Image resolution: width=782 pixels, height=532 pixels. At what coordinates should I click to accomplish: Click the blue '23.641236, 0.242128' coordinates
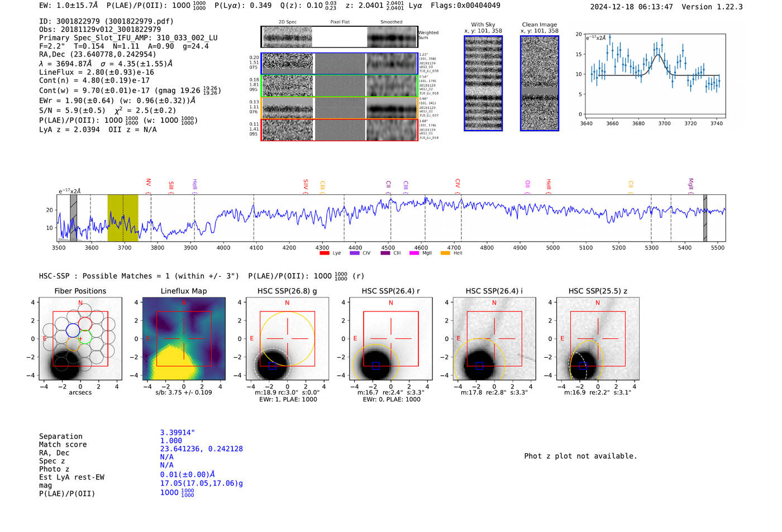(202, 449)
